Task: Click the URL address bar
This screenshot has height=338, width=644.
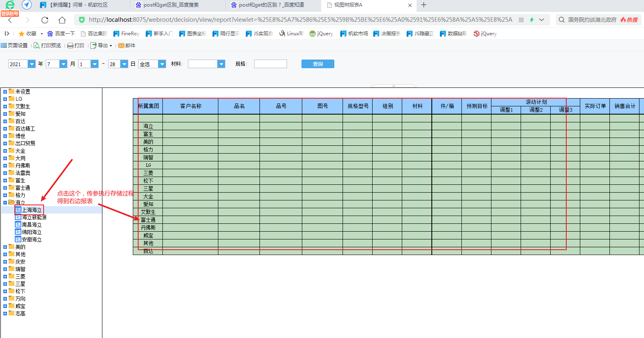Action: pos(300,20)
